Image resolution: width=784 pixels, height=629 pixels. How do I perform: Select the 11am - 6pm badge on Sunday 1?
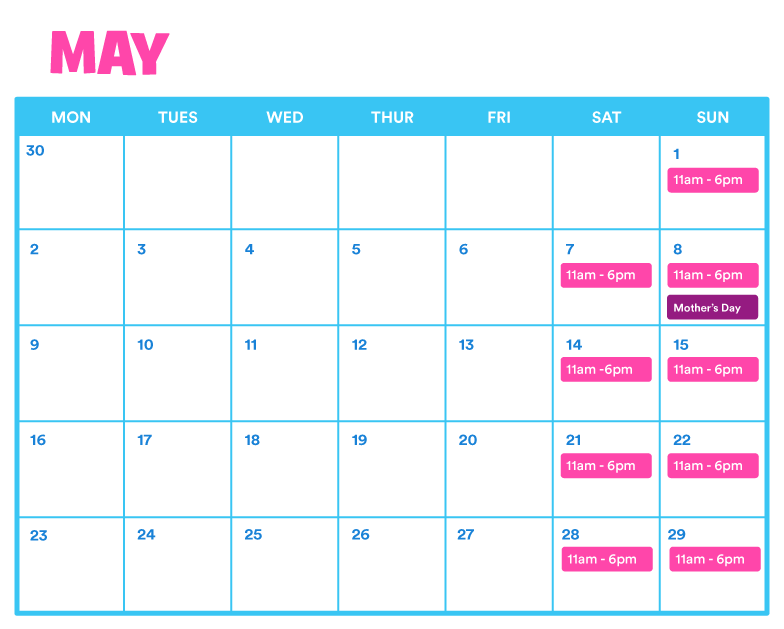[x=712, y=180]
